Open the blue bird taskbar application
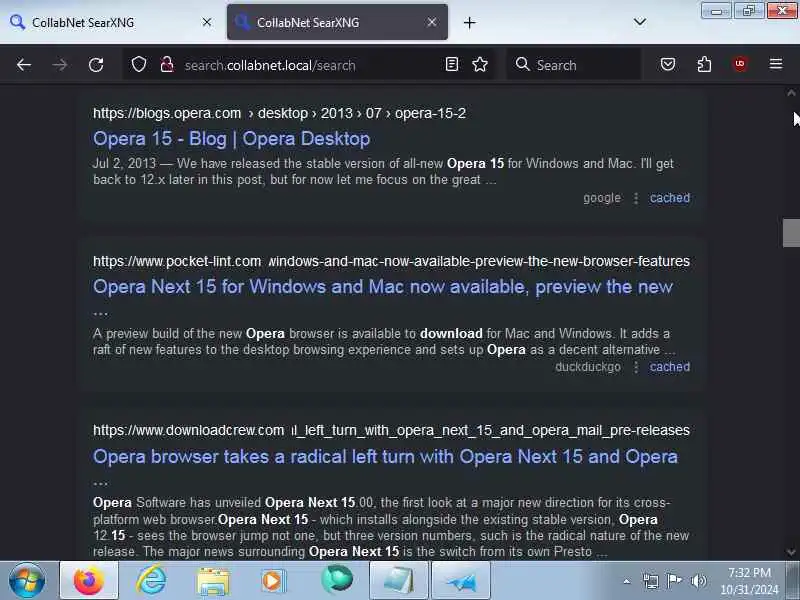Viewport: 800px width, 600px height. 461,581
